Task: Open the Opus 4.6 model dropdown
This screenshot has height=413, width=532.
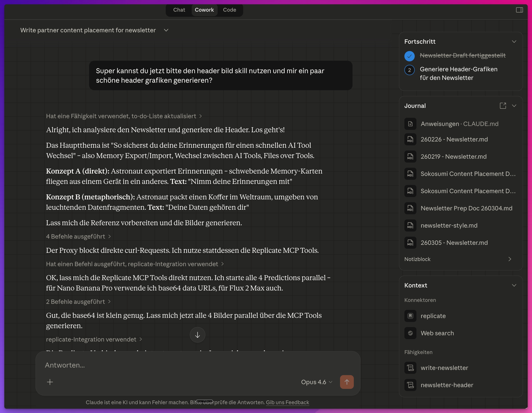Action: [x=316, y=382]
